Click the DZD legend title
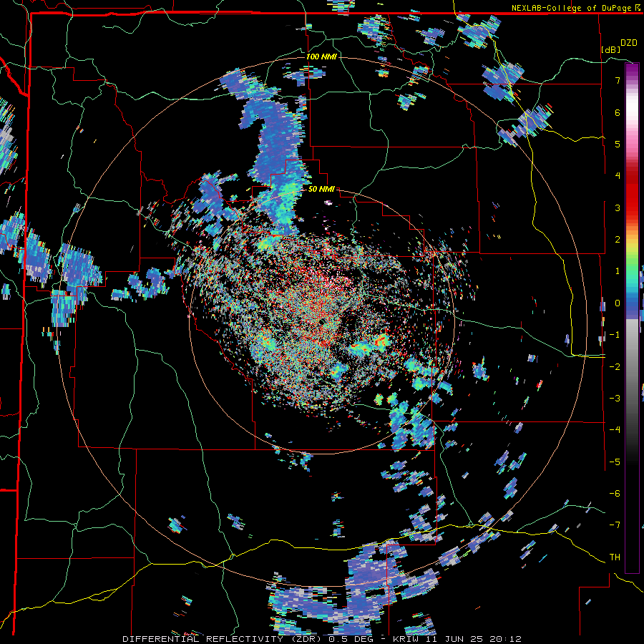 (628, 43)
